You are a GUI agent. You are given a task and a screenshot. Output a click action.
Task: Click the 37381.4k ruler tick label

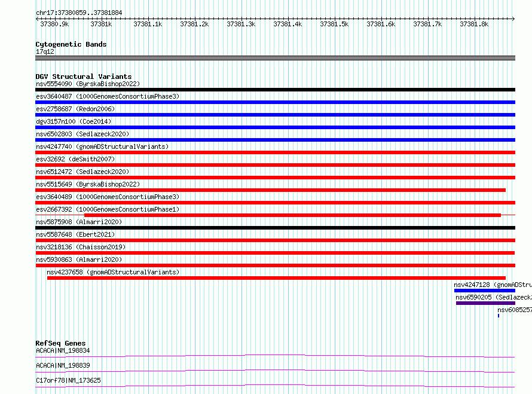coord(288,25)
